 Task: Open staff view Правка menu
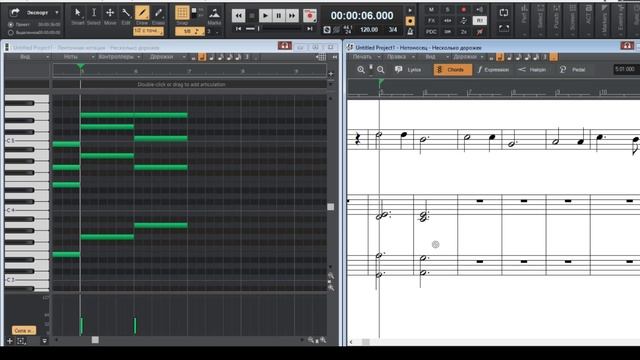pyautogui.click(x=396, y=57)
